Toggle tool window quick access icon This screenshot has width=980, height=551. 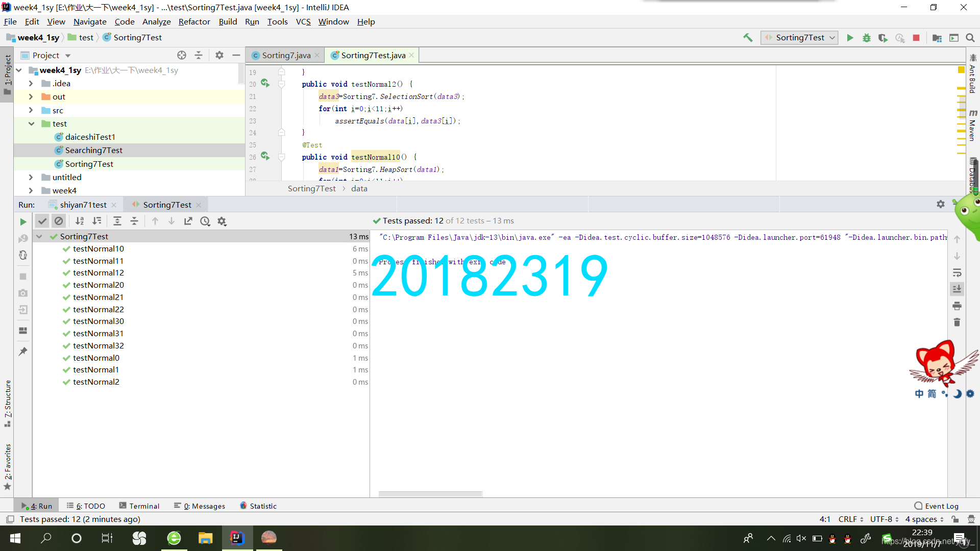click(x=10, y=519)
